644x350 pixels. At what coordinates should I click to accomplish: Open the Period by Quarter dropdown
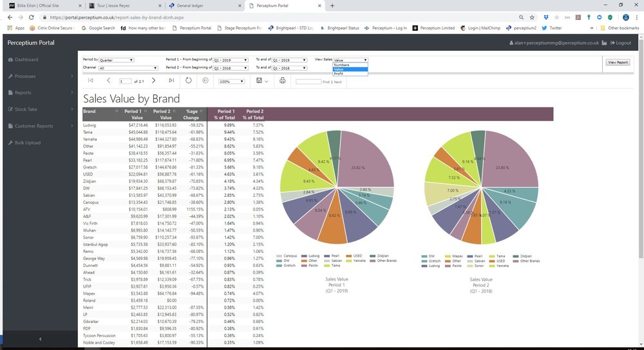(x=116, y=60)
